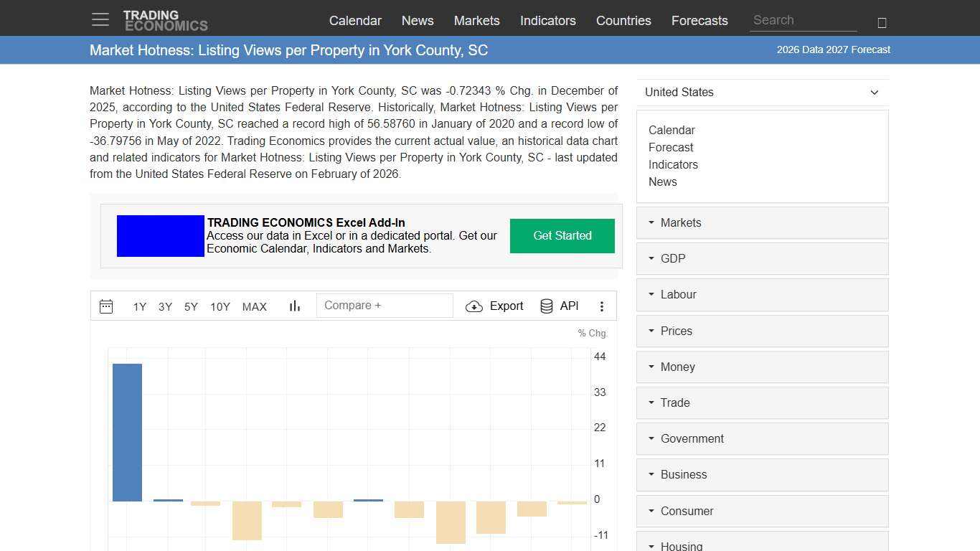Click inside the Compare + field
This screenshot has height=551, width=980.
(385, 305)
